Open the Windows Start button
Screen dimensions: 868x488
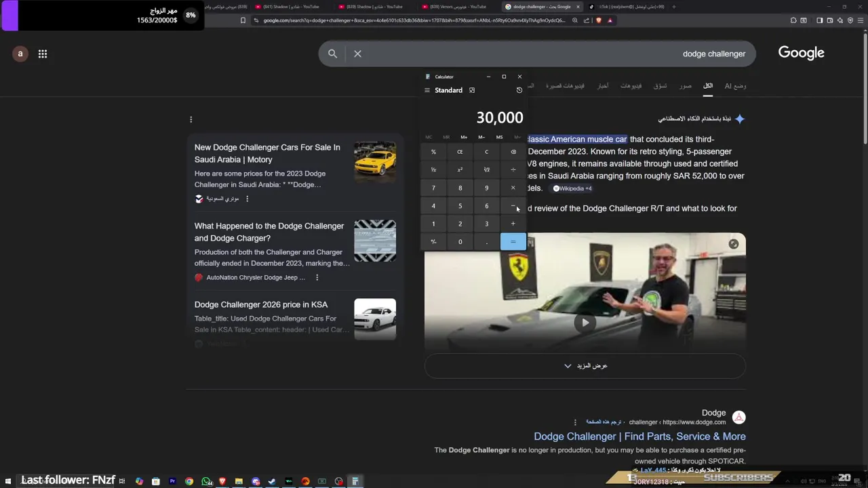[9, 481]
